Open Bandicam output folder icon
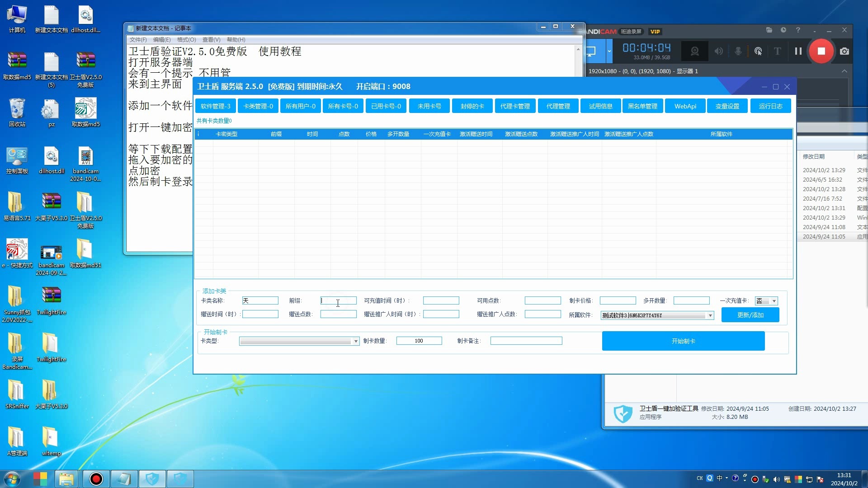The image size is (868, 488). click(x=769, y=30)
